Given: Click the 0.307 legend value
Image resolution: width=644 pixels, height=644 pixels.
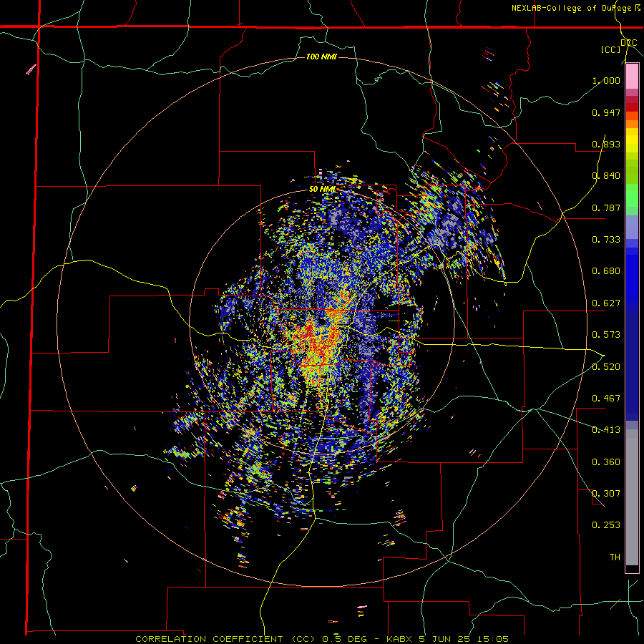Looking at the screenshot, I should [x=606, y=494].
